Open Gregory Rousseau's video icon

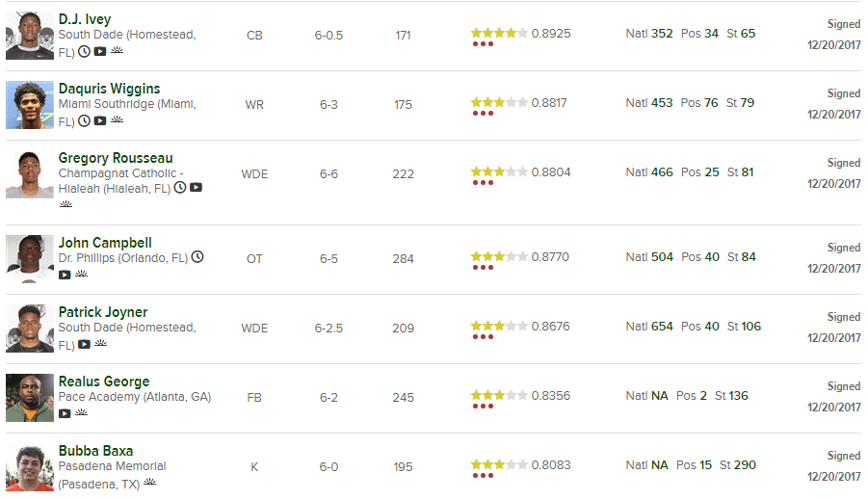[x=196, y=188]
